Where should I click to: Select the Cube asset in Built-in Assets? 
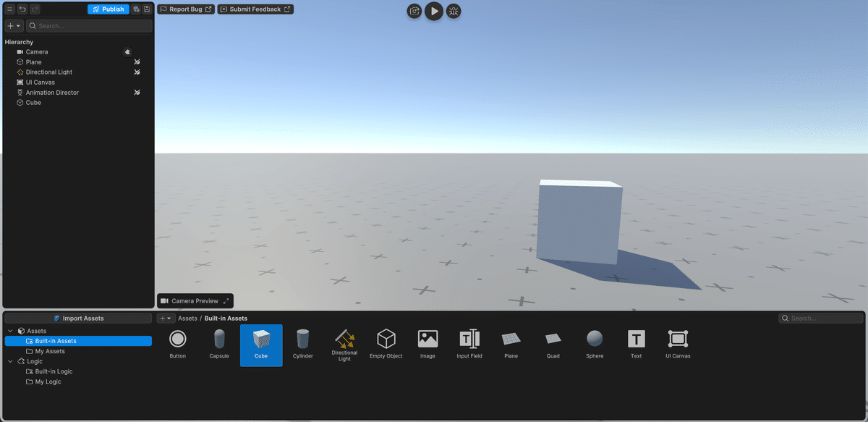[x=261, y=341]
